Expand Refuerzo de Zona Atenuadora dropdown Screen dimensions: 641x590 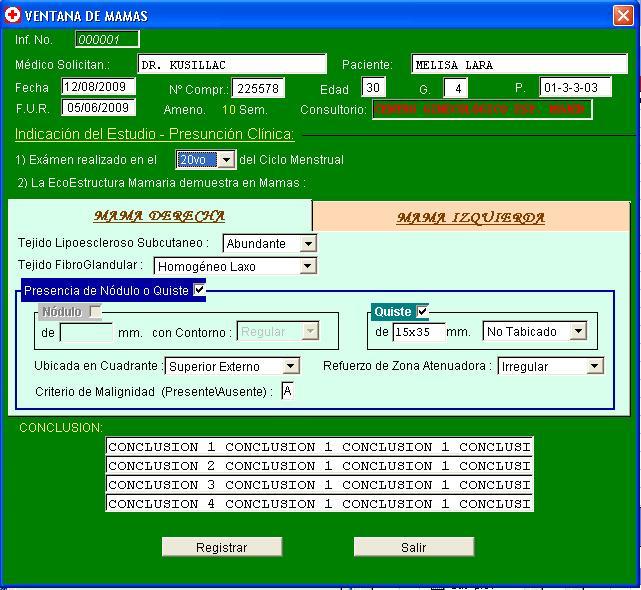pyautogui.click(x=595, y=366)
